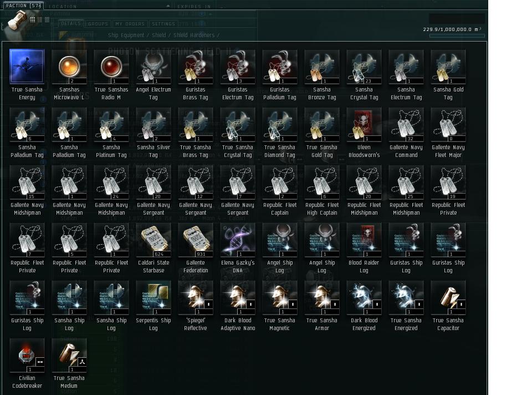This screenshot has width=532, height=395.
Task: Select the Sansha Electrum Tag
Action: tap(406, 67)
